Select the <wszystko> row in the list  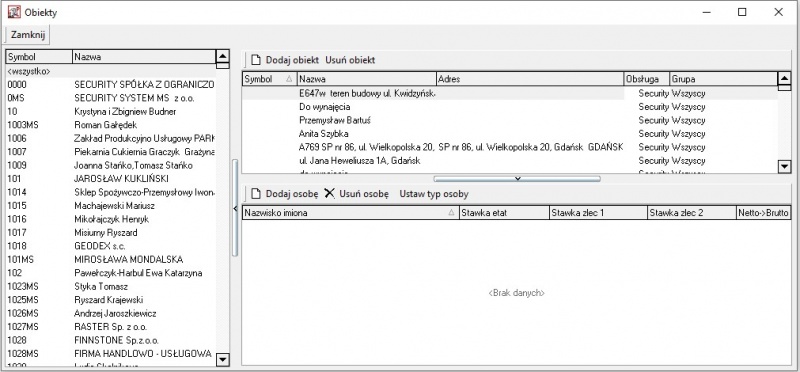tap(111, 71)
